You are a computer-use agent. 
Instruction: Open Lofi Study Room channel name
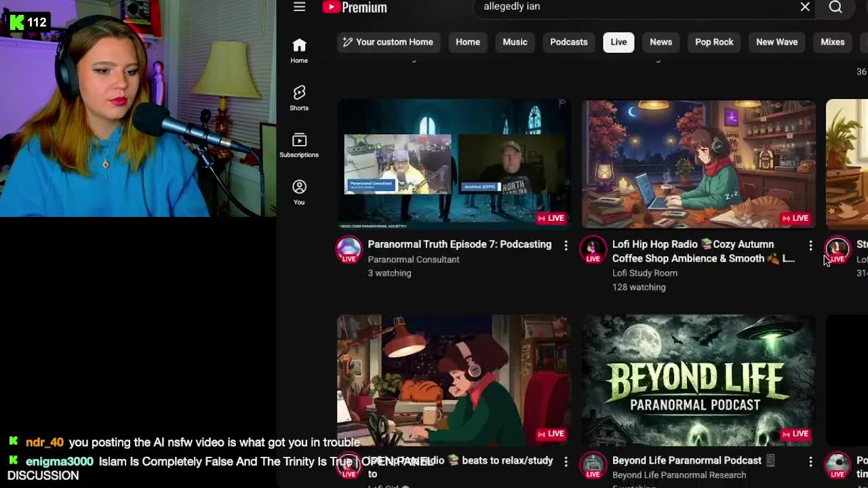point(645,273)
